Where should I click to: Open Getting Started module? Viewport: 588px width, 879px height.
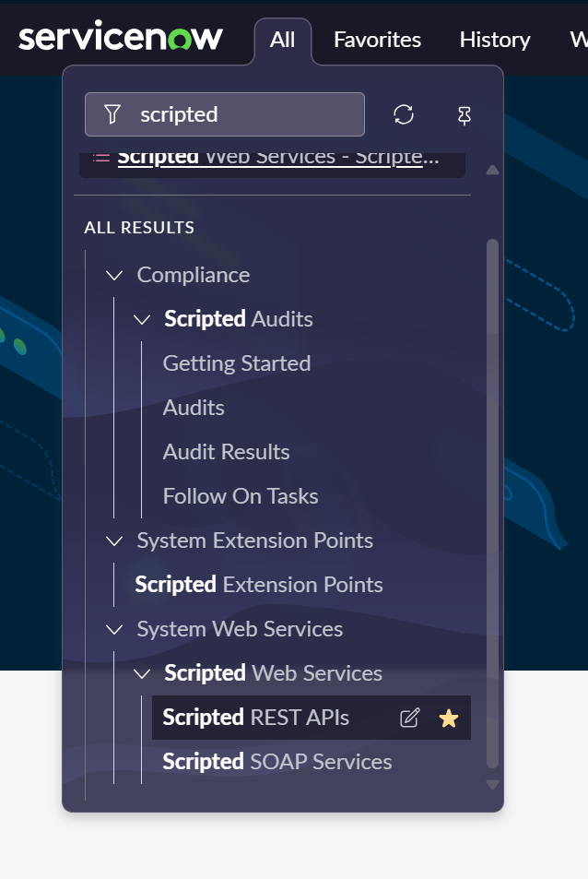click(237, 363)
